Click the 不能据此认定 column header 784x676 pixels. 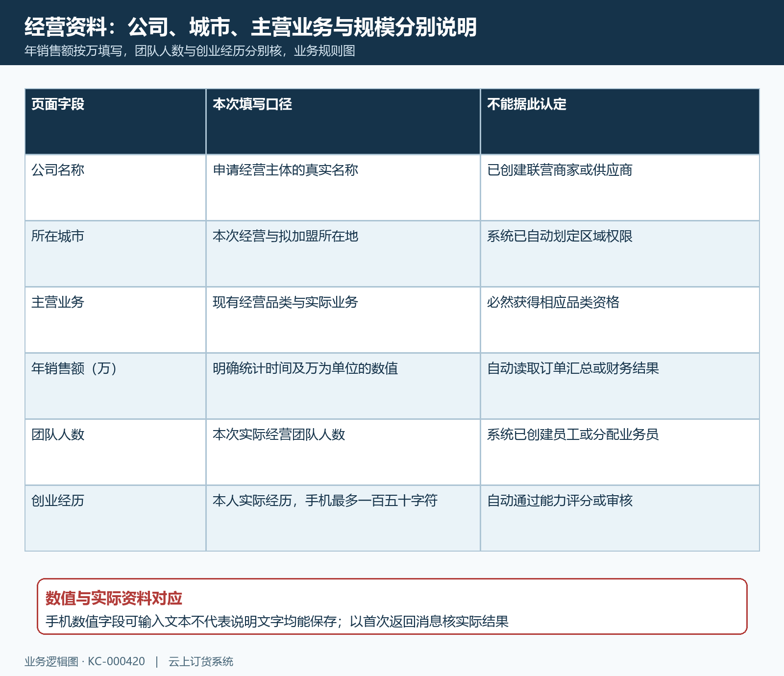[x=620, y=121]
